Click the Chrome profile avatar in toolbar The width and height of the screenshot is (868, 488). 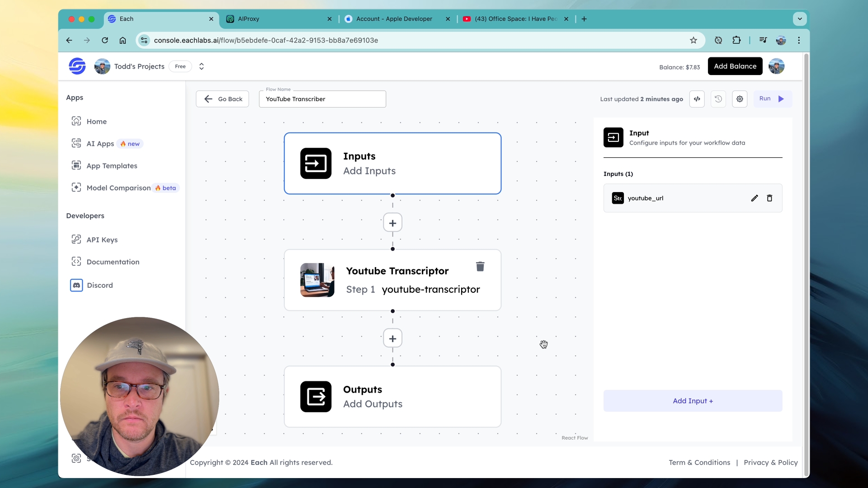pos(781,40)
